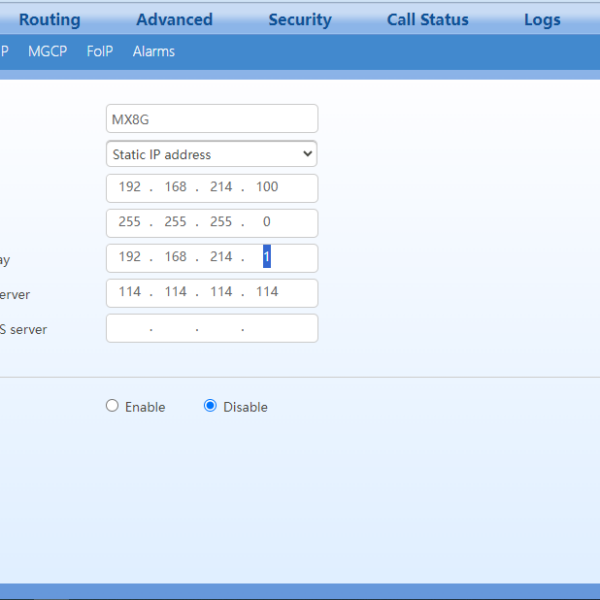Click the last octet 100 of IP address

(267, 187)
